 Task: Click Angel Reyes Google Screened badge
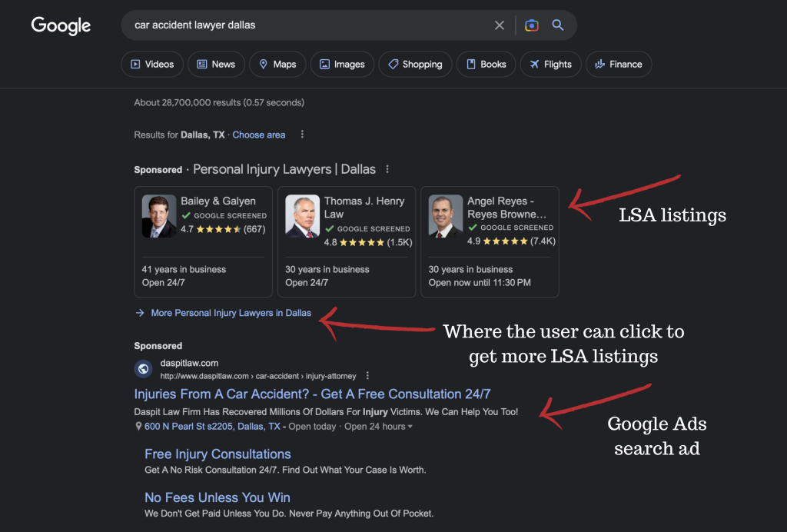511,228
